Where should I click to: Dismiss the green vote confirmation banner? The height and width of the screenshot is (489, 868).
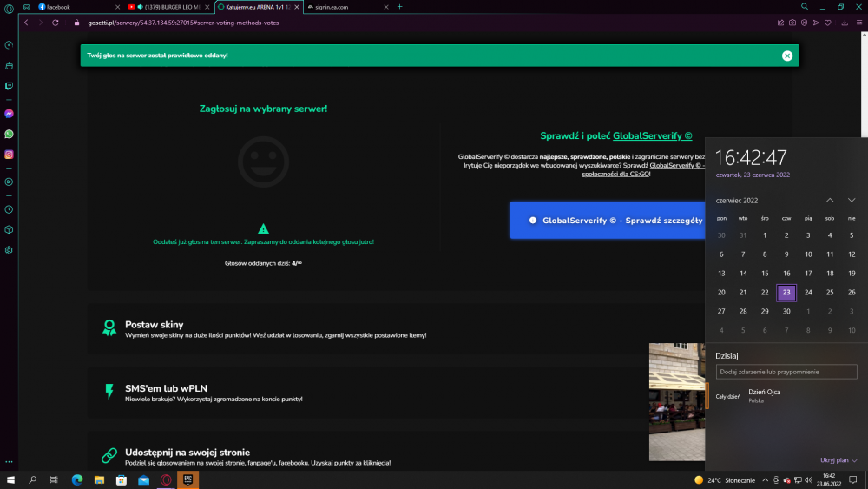click(x=787, y=56)
